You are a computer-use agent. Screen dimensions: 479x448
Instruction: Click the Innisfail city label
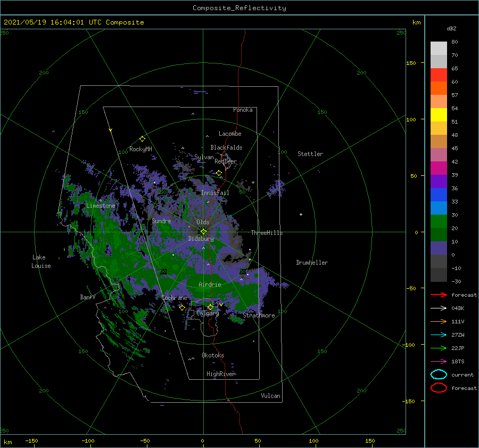click(215, 193)
